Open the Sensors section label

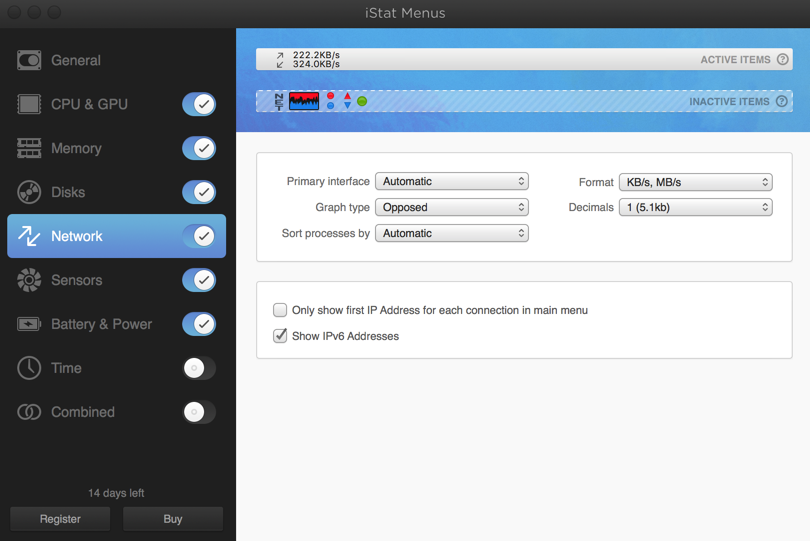tap(76, 280)
